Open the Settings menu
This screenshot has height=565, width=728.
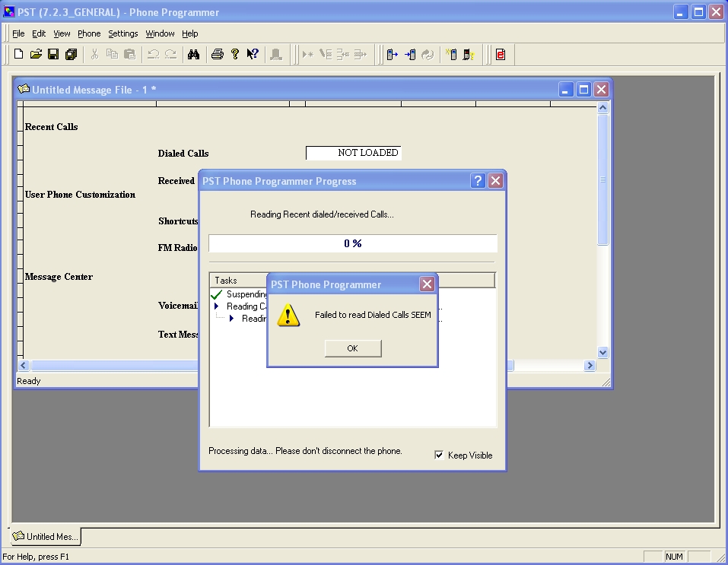[x=123, y=33]
